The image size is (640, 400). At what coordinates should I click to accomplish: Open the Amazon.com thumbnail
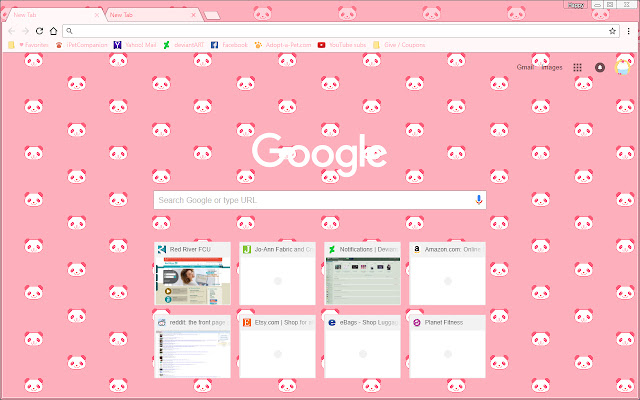(447, 273)
